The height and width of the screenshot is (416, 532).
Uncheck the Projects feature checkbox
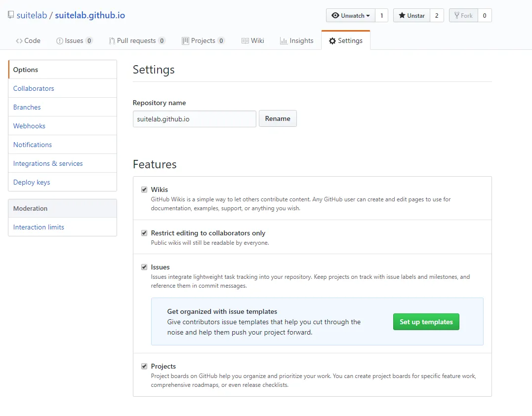tap(144, 366)
